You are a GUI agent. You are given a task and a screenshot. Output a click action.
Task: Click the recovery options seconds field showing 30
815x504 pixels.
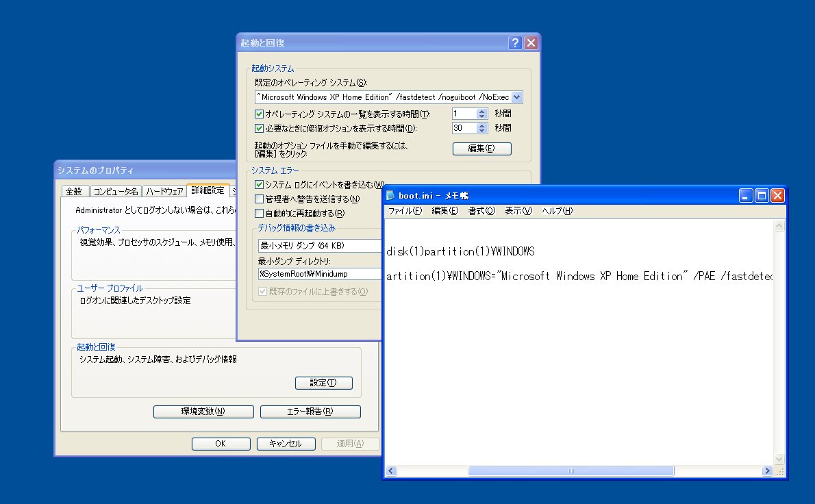point(464,128)
